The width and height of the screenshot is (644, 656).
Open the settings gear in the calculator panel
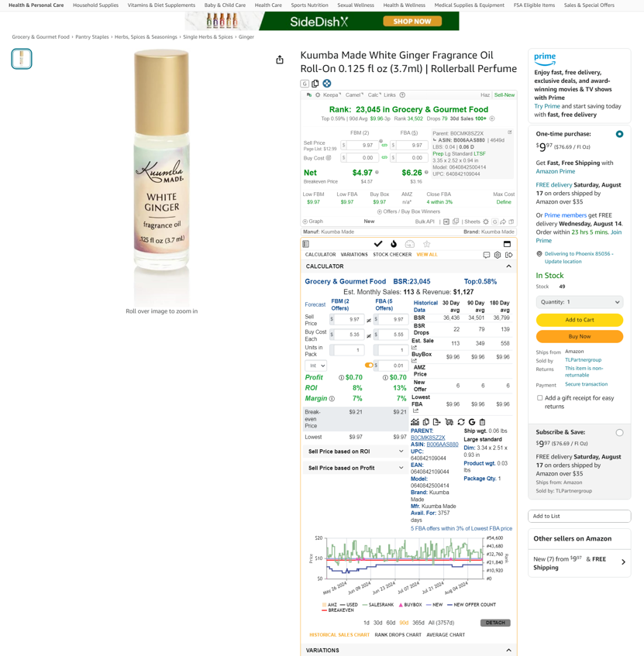498,255
